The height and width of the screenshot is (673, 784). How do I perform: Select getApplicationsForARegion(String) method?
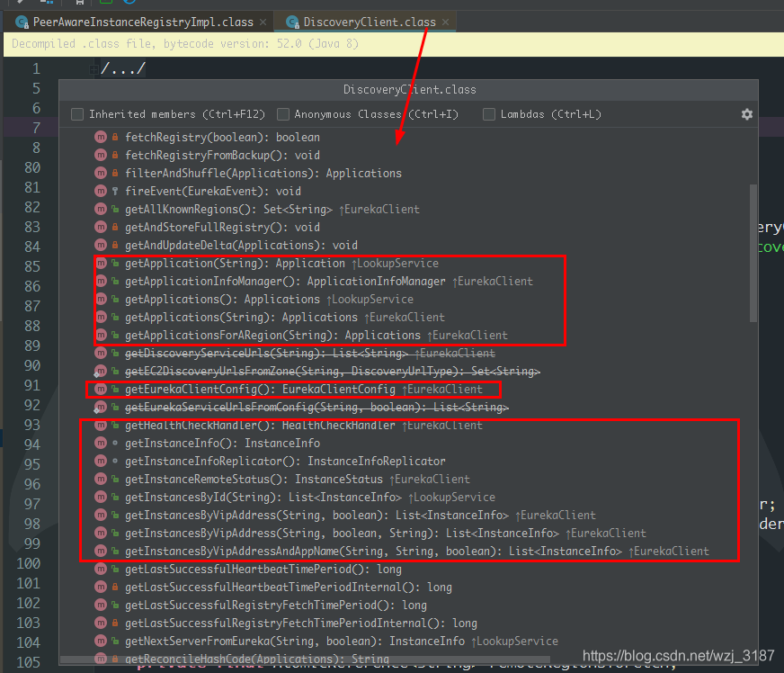[316, 336]
